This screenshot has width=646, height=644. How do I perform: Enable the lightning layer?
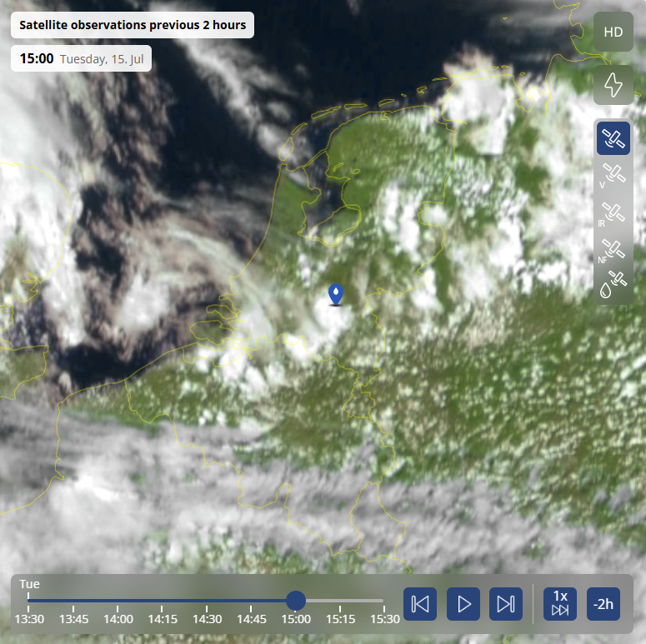[613, 85]
